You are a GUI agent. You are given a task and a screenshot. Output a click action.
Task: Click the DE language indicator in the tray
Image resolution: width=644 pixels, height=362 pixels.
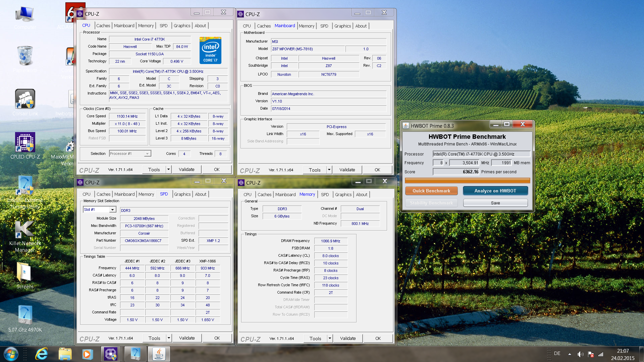click(557, 353)
